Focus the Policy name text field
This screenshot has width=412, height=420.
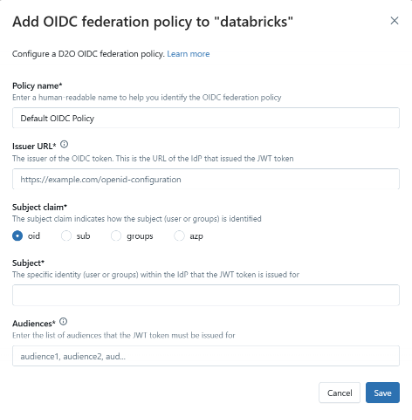[x=206, y=118]
